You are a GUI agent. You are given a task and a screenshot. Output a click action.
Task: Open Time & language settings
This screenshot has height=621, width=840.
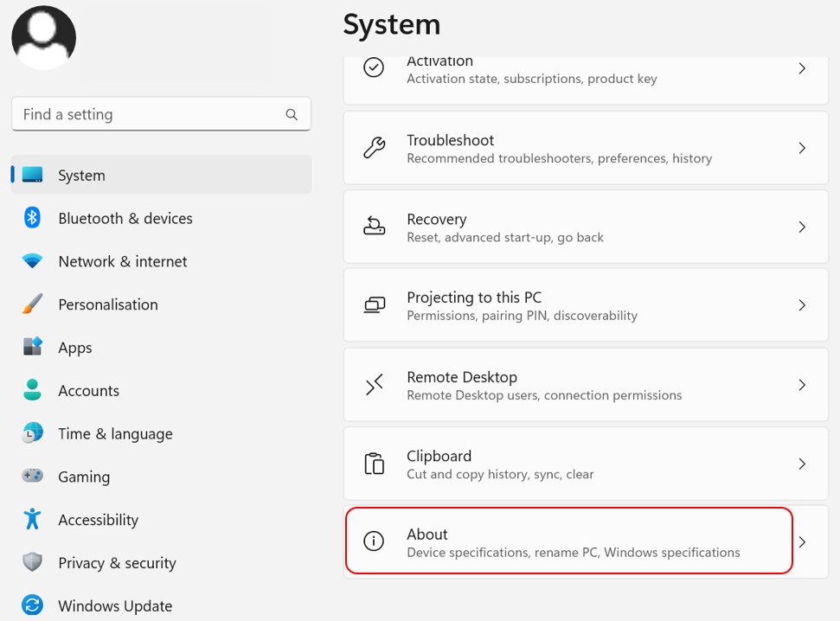click(x=161, y=433)
